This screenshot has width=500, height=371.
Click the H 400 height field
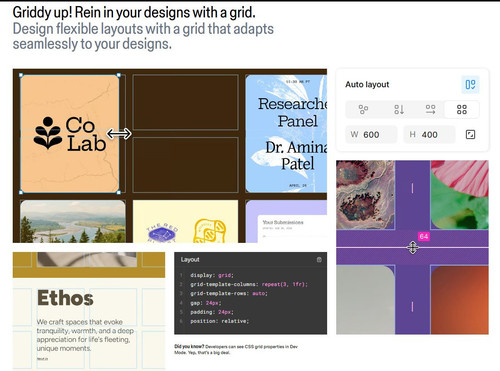click(429, 135)
